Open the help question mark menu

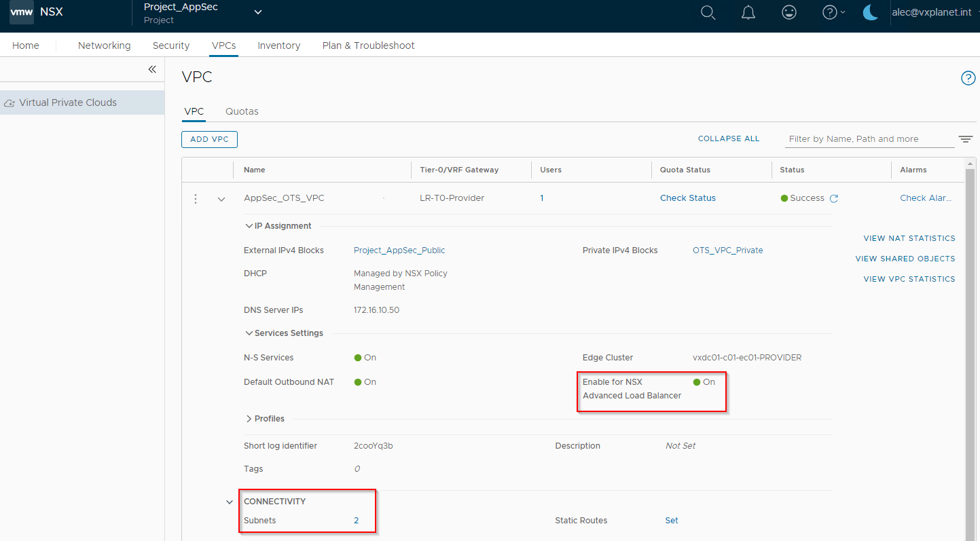point(833,12)
